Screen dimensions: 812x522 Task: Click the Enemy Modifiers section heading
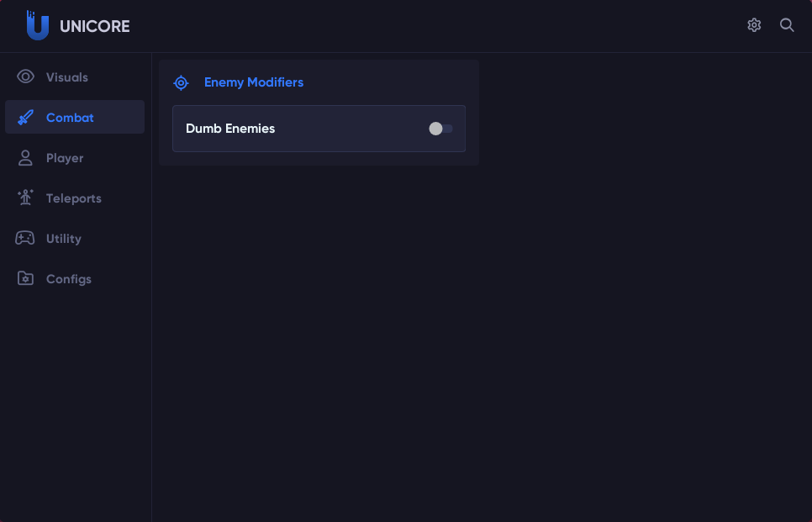point(254,82)
